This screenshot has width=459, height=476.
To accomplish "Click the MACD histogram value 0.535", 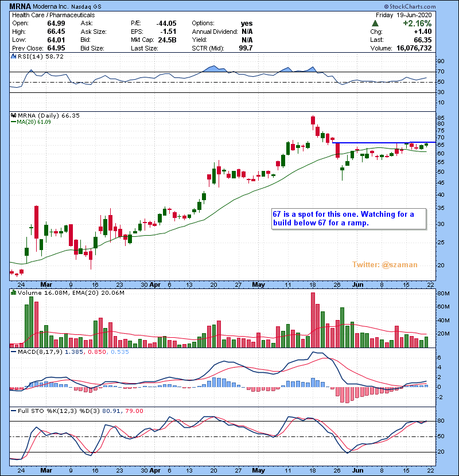I will pos(120,352).
